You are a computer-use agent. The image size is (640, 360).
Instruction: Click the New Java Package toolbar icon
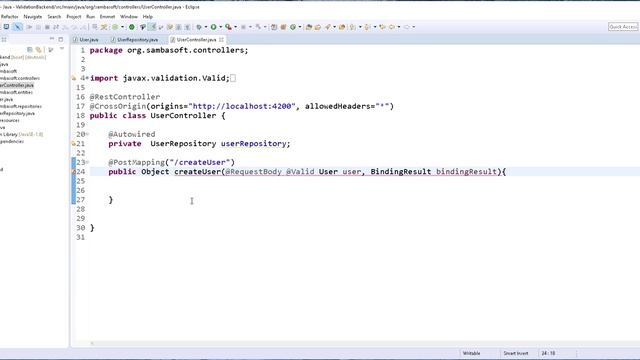pyautogui.click(x=284, y=27)
